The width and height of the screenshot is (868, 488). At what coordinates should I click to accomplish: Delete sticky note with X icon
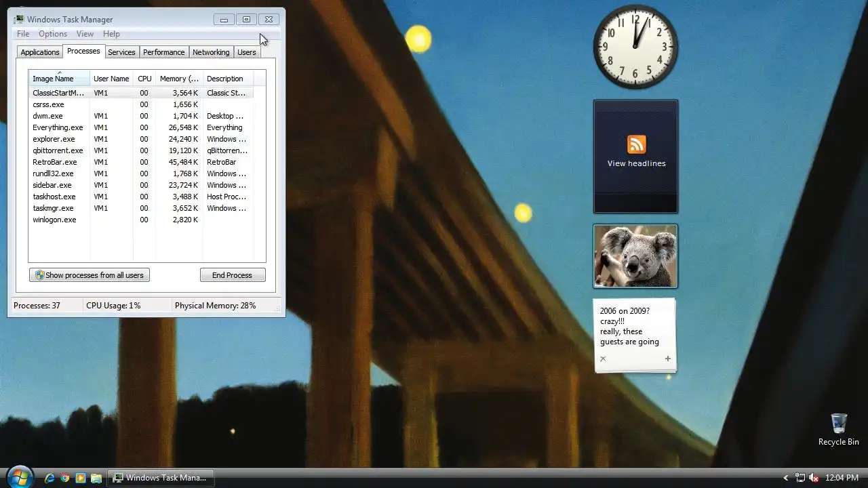pyautogui.click(x=602, y=359)
